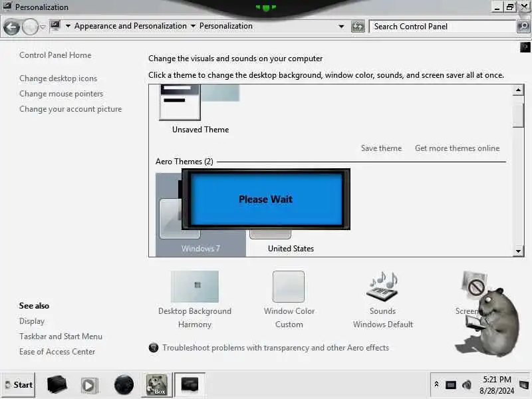Click the Please Wait dialog
Image resolution: width=532 pixels, height=399 pixels.
tap(265, 199)
